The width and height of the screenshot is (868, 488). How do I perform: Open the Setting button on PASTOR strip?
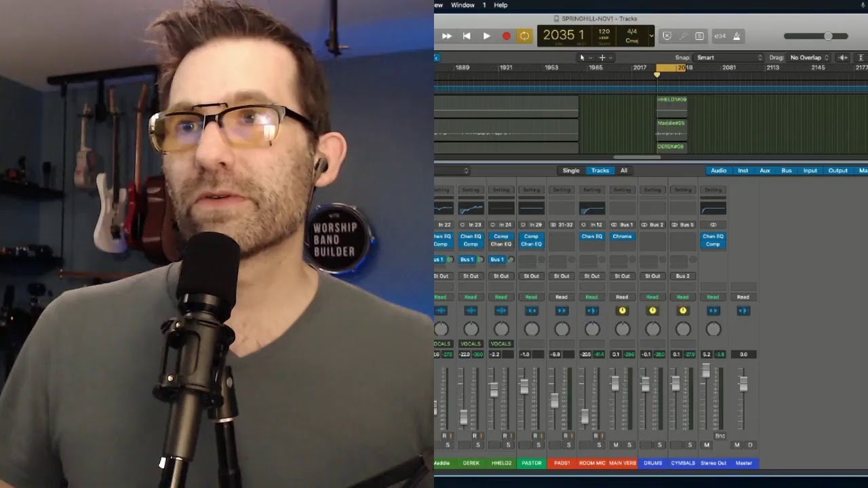pyautogui.click(x=531, y=190)
